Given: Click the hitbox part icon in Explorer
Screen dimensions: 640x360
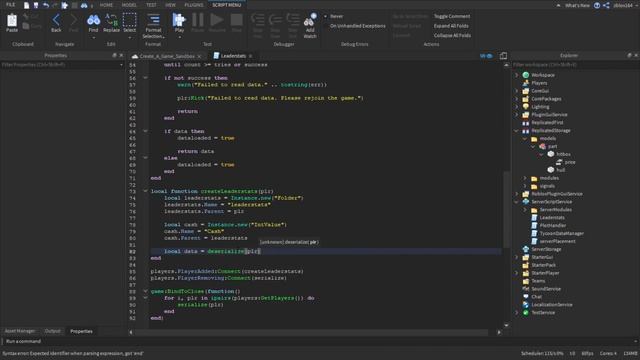Looking at the screenshot, I should point(551,154).
